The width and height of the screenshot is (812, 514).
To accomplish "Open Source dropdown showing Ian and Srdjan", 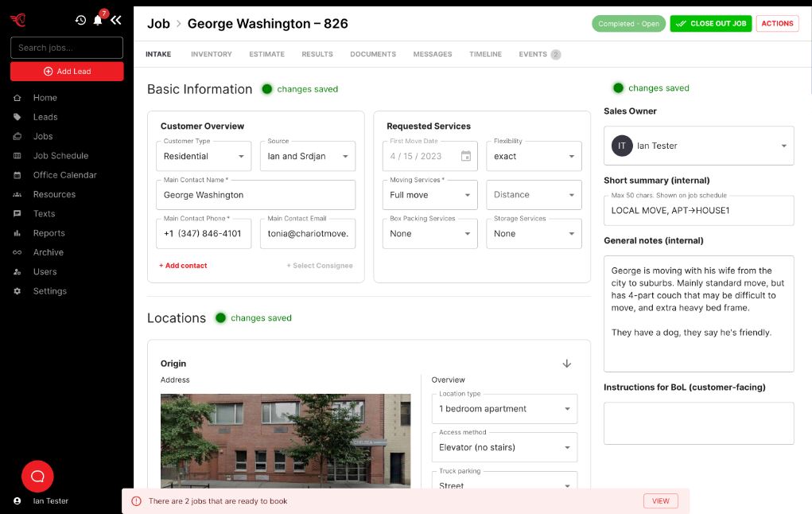I will (308, 156).
